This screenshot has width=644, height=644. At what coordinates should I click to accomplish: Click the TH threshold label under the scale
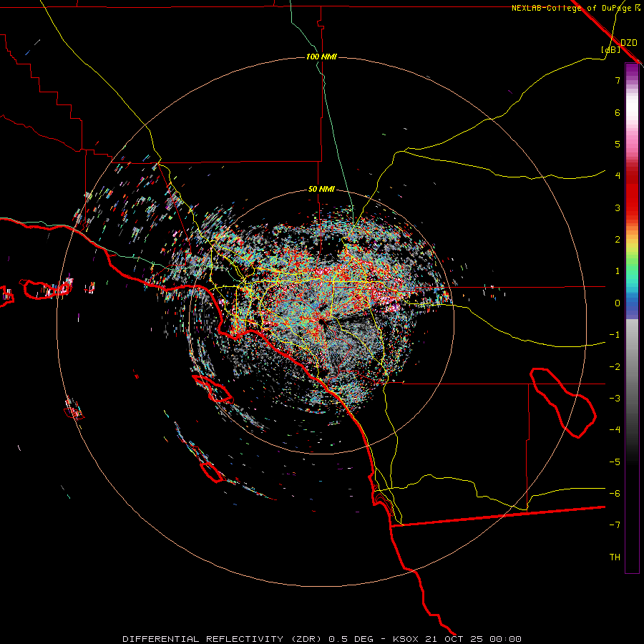(615, 557)
